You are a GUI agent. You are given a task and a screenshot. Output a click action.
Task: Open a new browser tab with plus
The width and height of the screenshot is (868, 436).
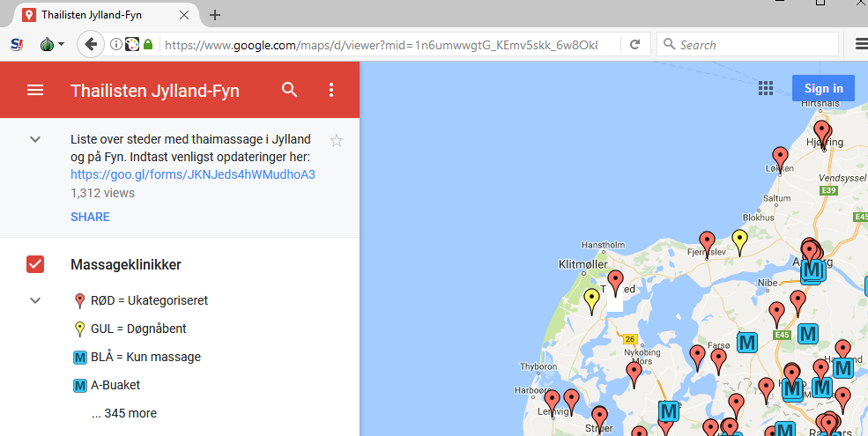pos(215,15)
